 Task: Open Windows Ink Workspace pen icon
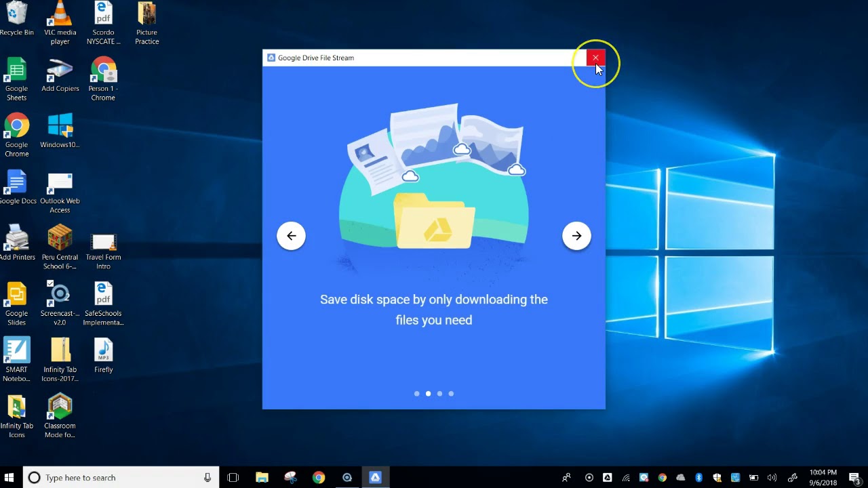792,478
